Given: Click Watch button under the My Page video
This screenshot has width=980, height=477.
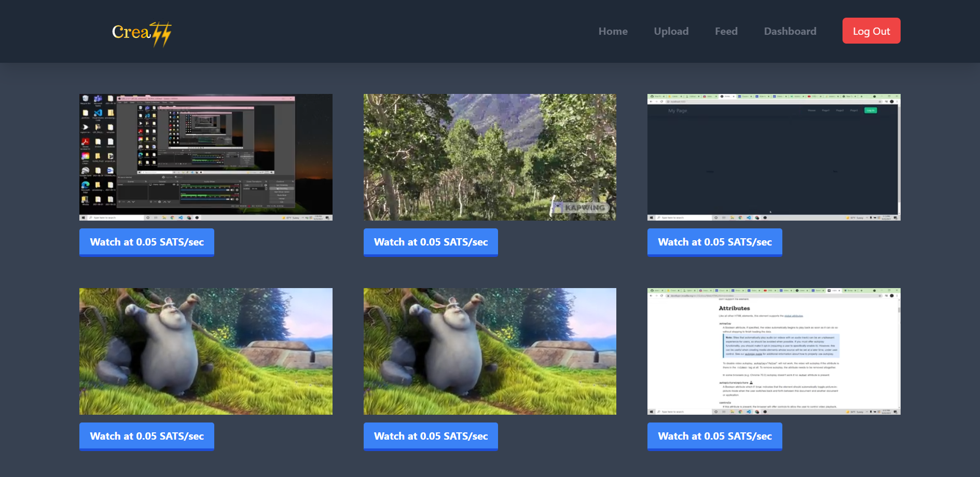Looking at the screenshot, I should [x=715, y=242].
